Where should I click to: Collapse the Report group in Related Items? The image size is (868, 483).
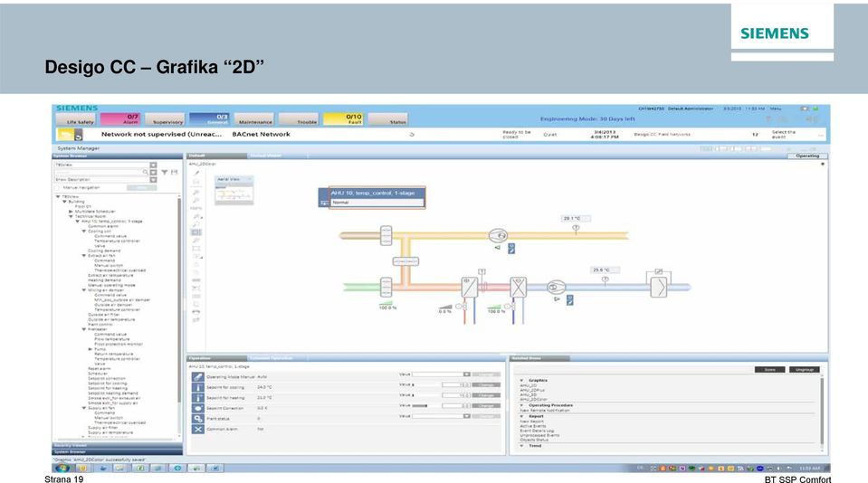(521, 417)
